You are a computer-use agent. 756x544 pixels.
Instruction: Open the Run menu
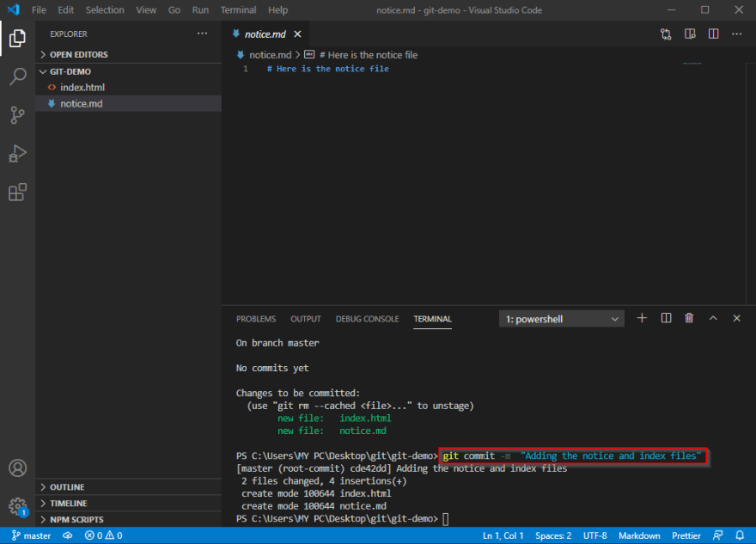click(200, 10)
